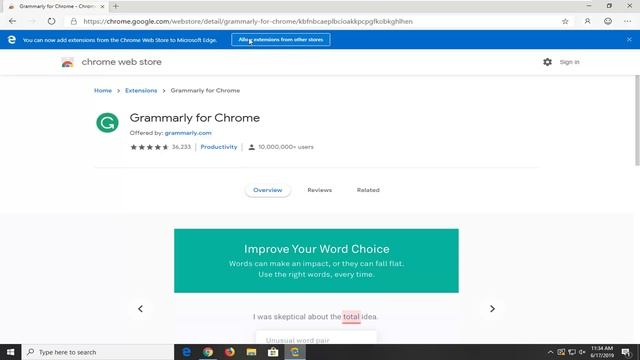Click the '10,000,000+ users' text
Viewport: 640px width, 360px height.
[286, 147]
